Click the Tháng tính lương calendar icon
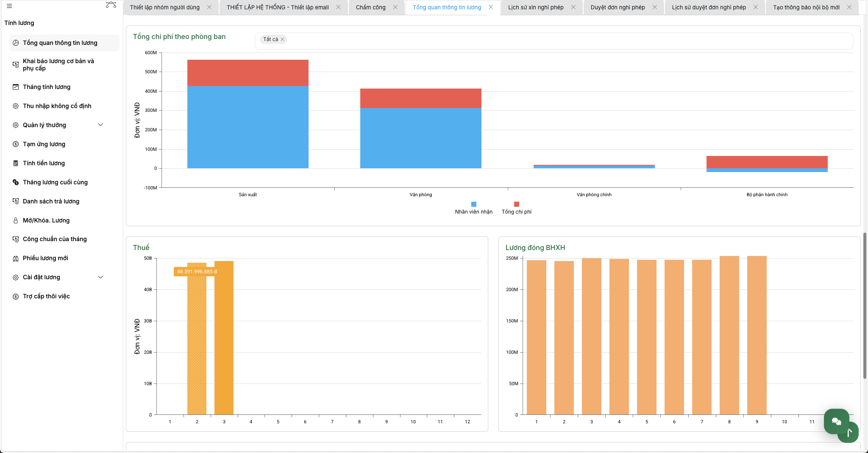Viewport: 868px width, 453px height. 16,87
